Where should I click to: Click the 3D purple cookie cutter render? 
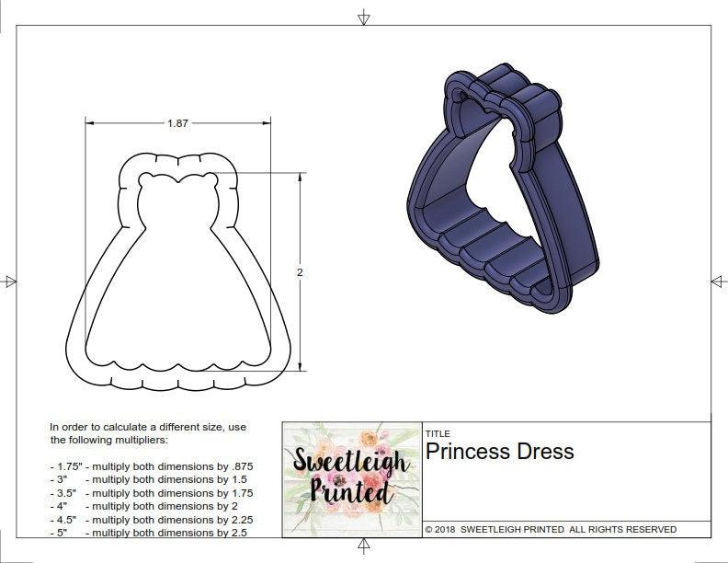[503, 189]
